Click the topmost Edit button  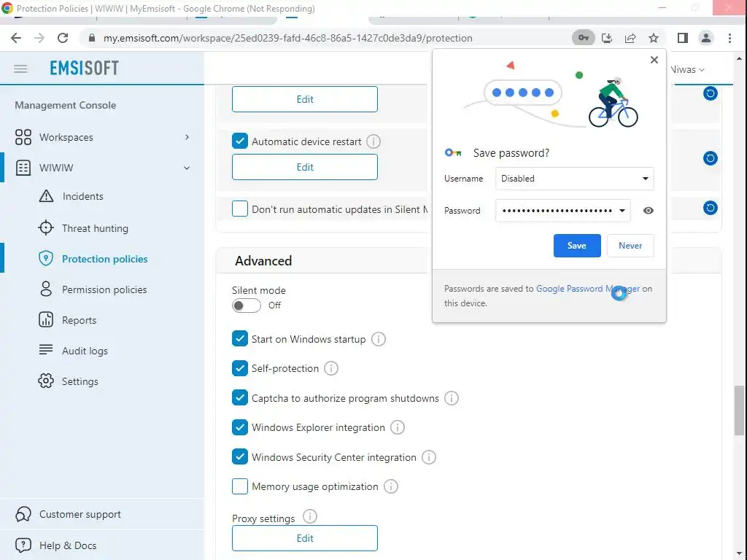(305, 99)
